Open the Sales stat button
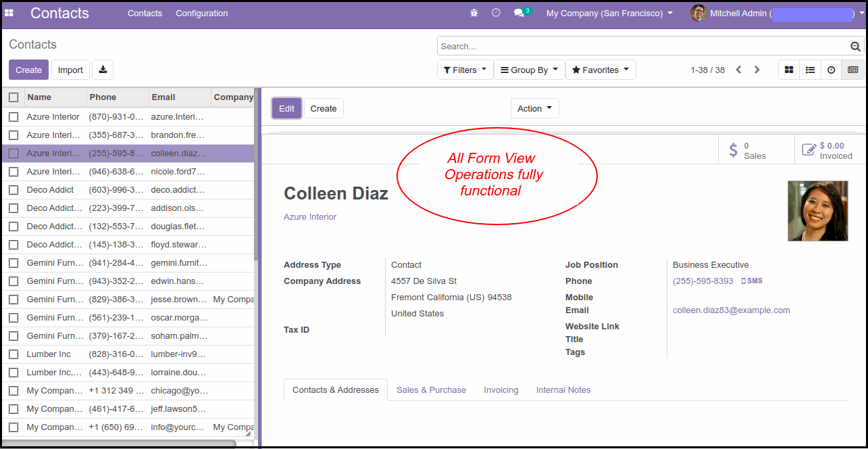This screenshot has height=449, width=868. (757, 150)
